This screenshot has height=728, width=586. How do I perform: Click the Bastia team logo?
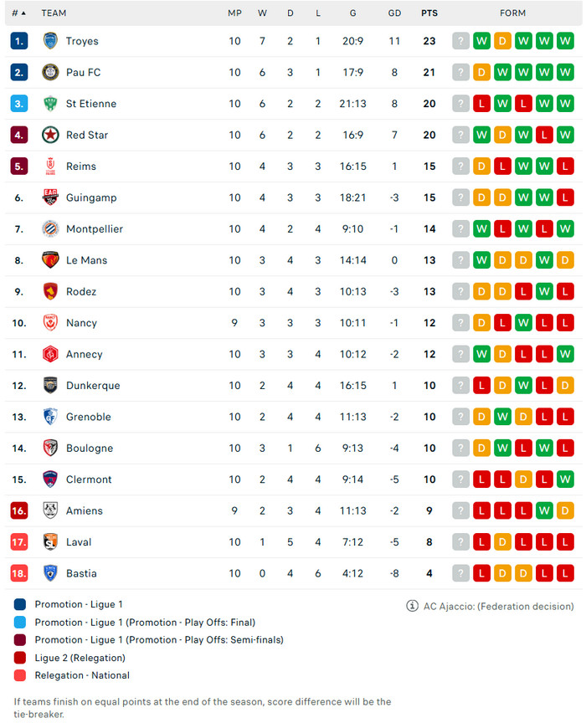tap(50, 573)
